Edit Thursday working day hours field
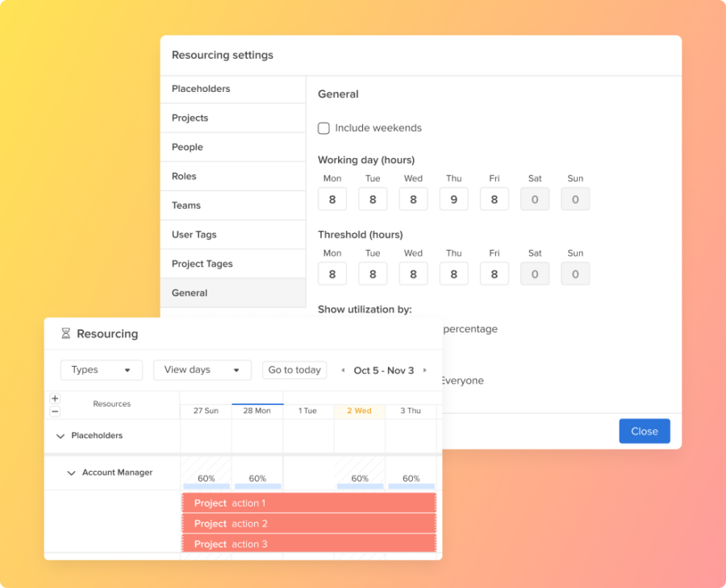The image size is (726, 588). pos(453,198)
